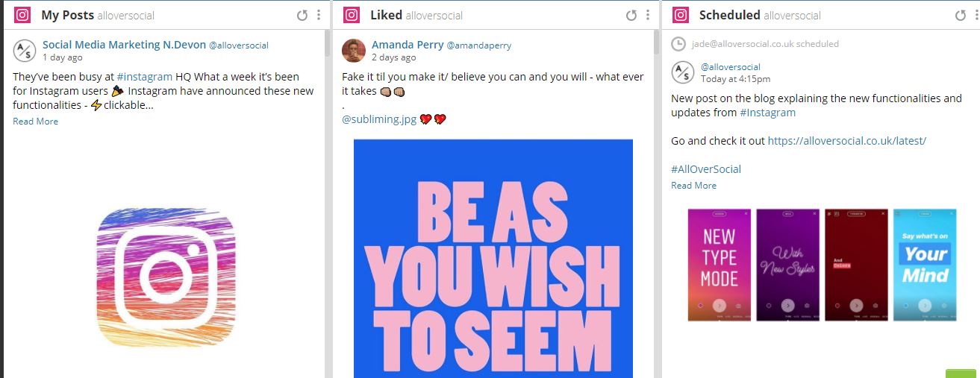Click the #AllOverSocial hashtag

(706, 169)
